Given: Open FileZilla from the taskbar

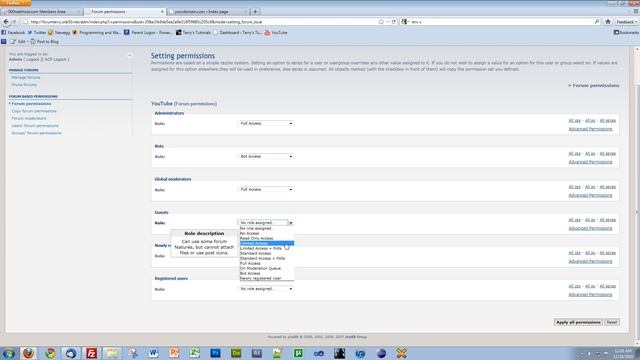Looking at the screenshot, I should [x=91, y=353].
